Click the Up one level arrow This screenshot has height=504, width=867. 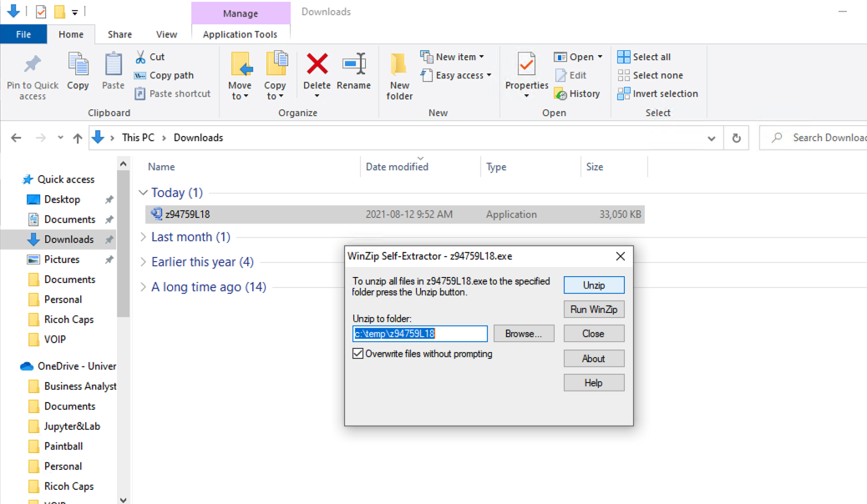pos(78,138)
